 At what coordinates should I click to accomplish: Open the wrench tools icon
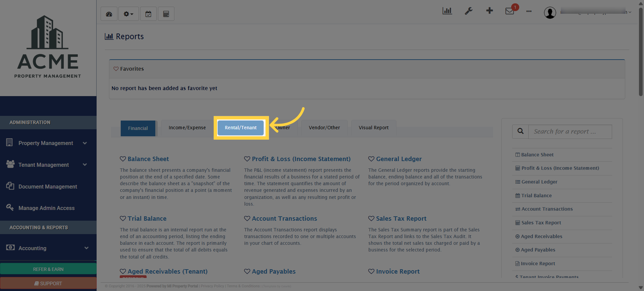coord(469,11)
